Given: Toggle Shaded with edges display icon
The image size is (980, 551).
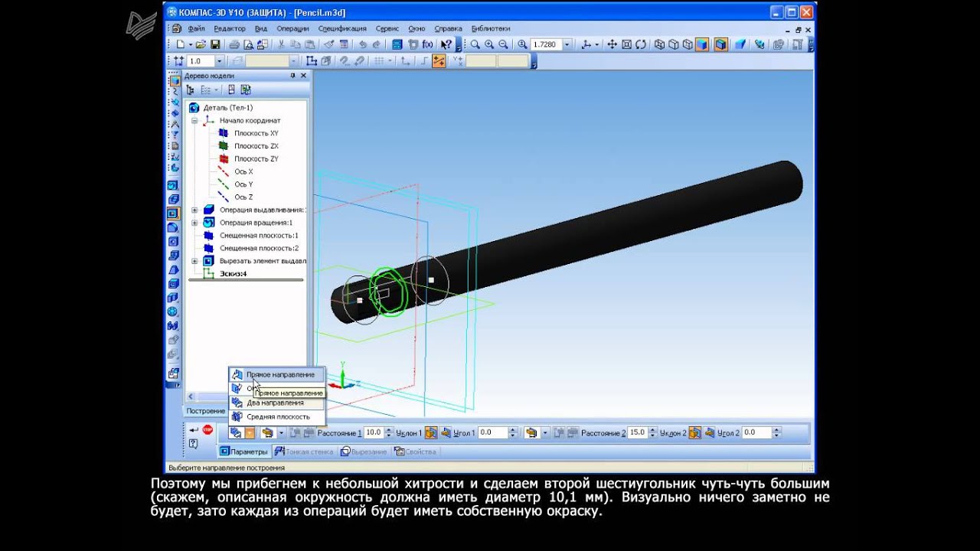Looking at the screenshot, I should 721,44.
